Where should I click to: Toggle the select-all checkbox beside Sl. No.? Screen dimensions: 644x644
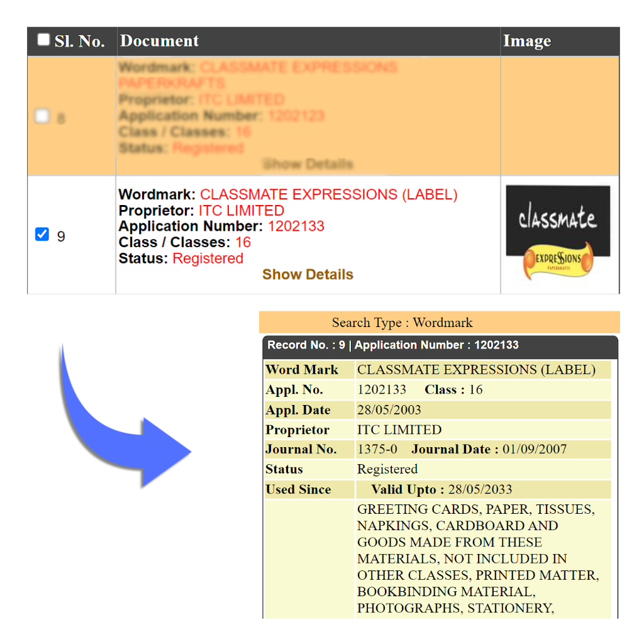(43, 40)
